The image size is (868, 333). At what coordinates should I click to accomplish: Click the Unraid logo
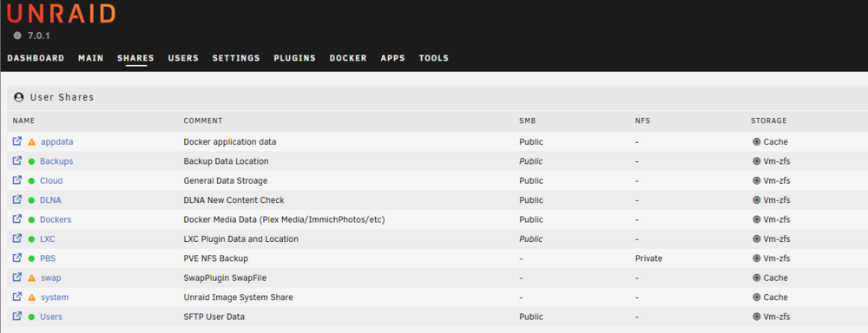click(x=61, y=13)
